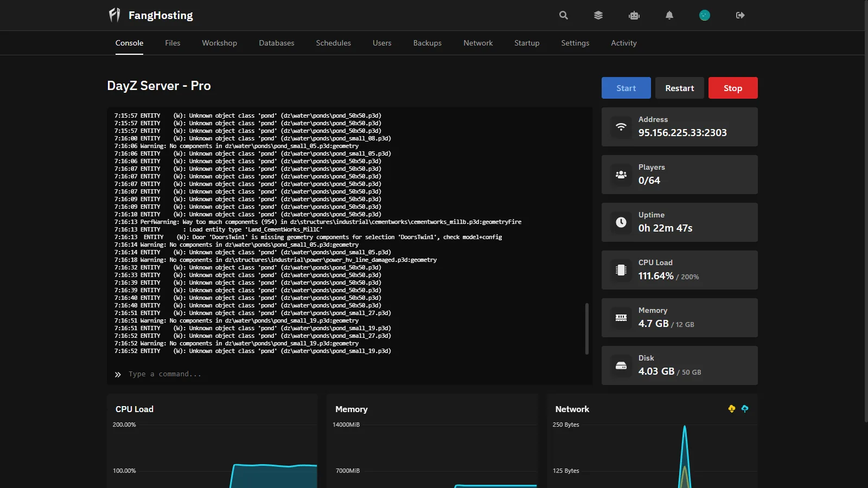Open the teal user avatar
868x488 pixels.
(705, 15)
